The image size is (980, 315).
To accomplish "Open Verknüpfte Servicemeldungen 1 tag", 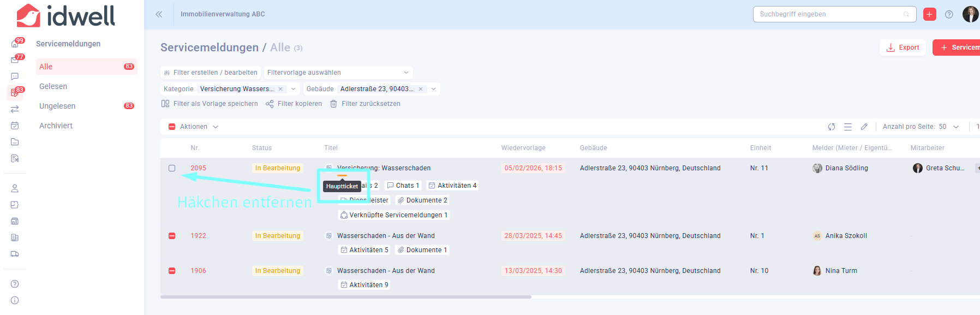I will (394, 215).
